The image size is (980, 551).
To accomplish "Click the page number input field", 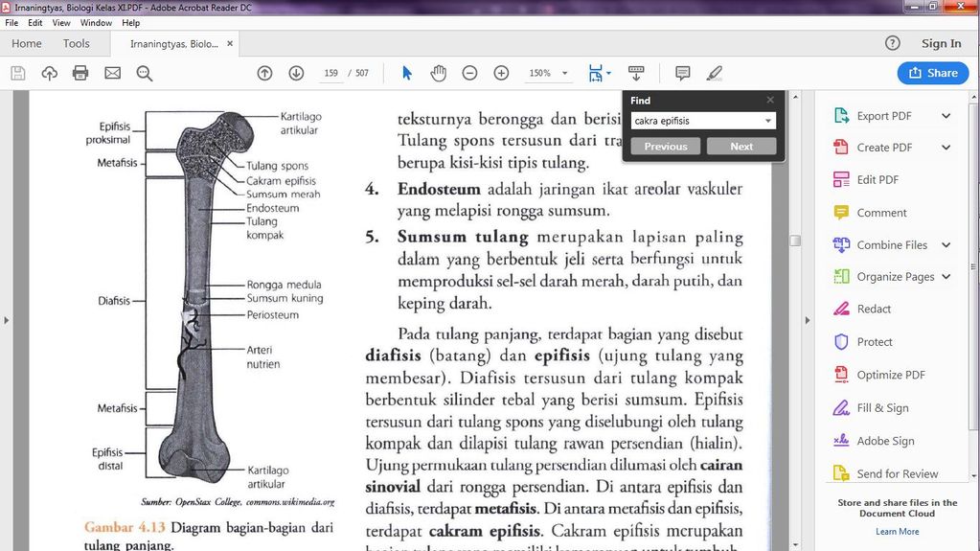I will [x=331, y=74].
